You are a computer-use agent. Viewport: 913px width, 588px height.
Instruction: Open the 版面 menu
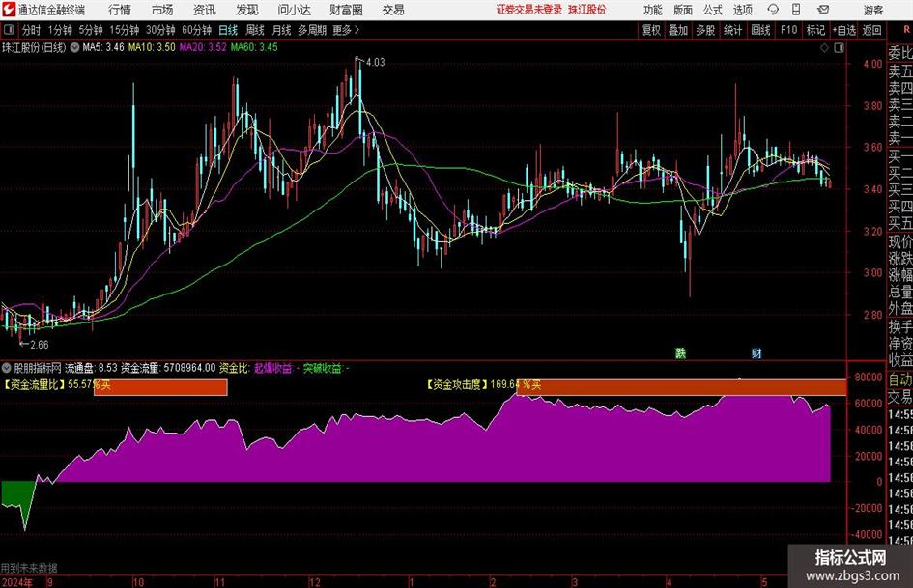683,10
